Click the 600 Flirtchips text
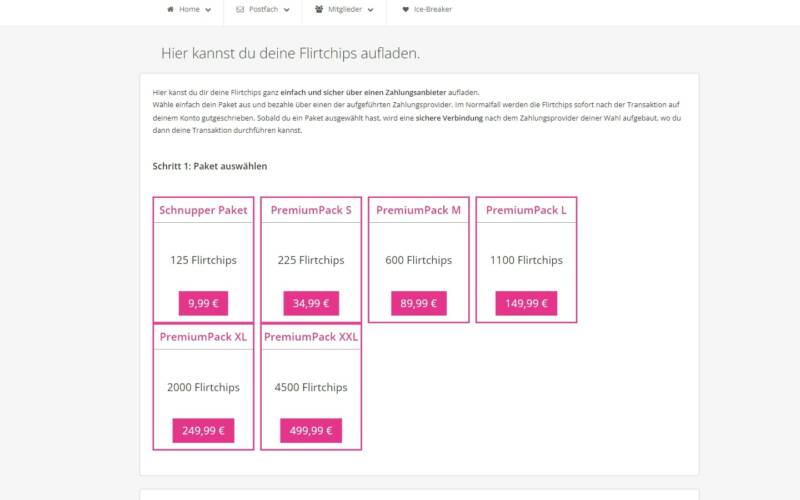This screenshot has height=500, width=800. (419, 260)
